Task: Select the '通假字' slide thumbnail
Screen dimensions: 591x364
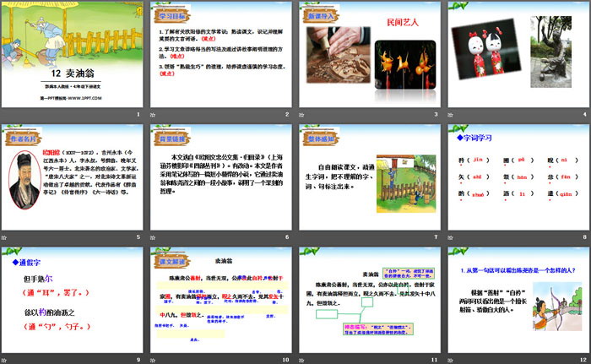Action: tap(72, 301)
